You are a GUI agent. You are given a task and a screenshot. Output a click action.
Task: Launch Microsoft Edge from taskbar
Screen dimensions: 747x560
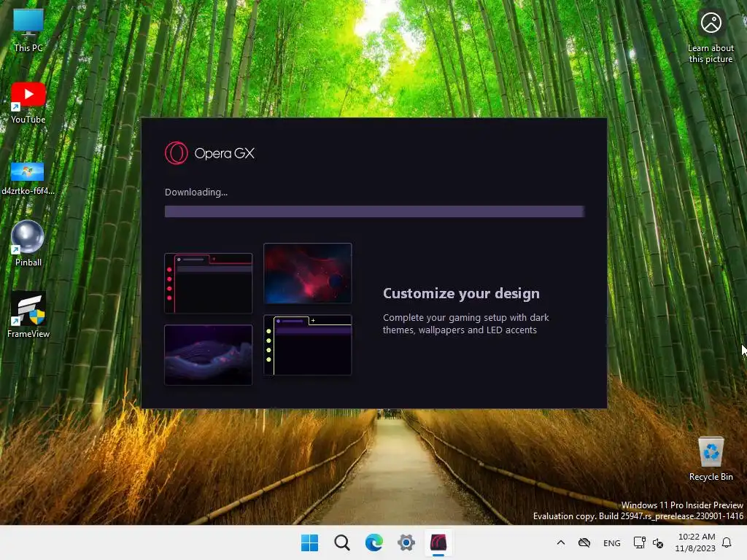(x=374, y=542)
